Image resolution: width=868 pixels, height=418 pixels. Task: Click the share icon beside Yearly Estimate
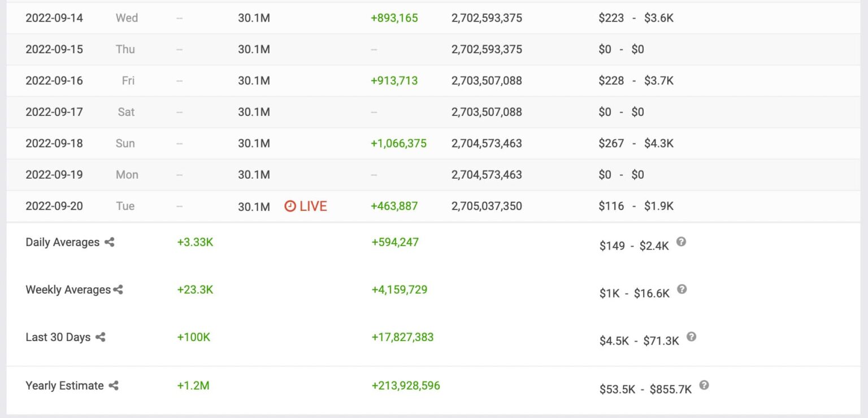pos(114,386)
